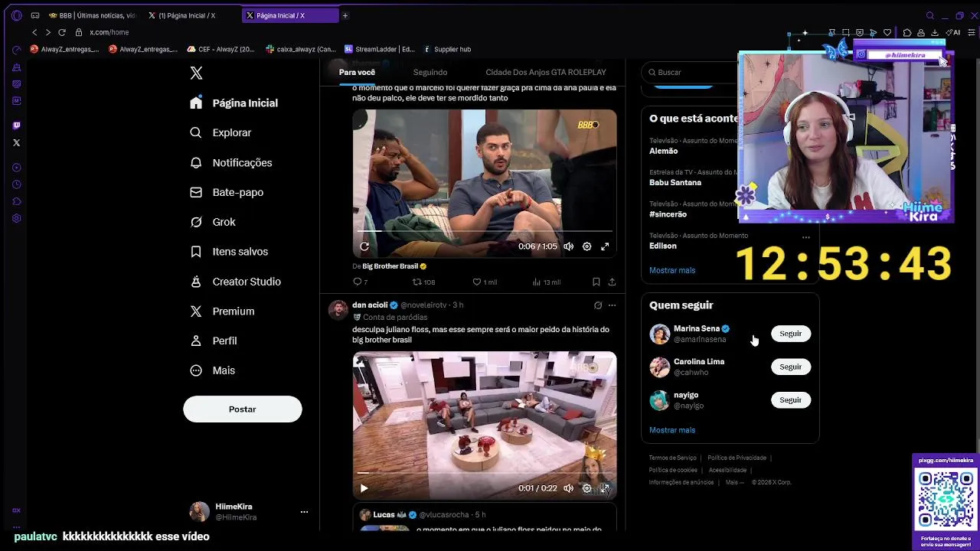The image size is (980, 551).
Task: Seek the first video's progress bar
Action: pyautogui.click(x=485, y=230)
